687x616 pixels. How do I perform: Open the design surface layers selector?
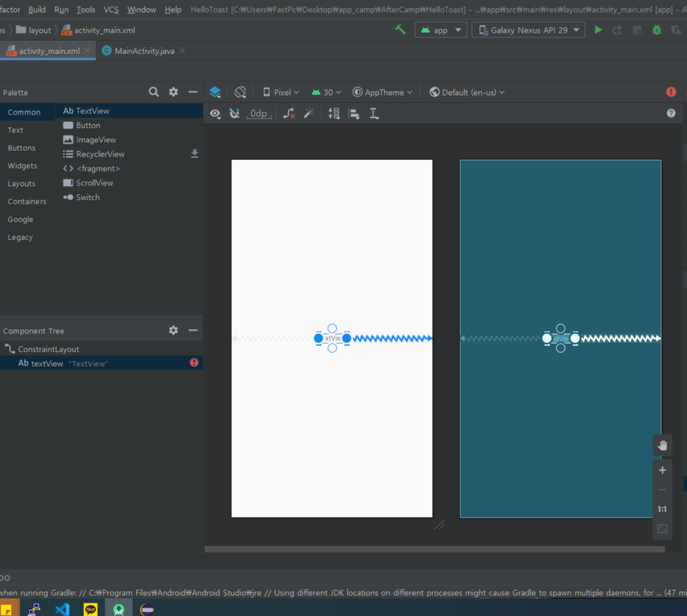point(215,92)
